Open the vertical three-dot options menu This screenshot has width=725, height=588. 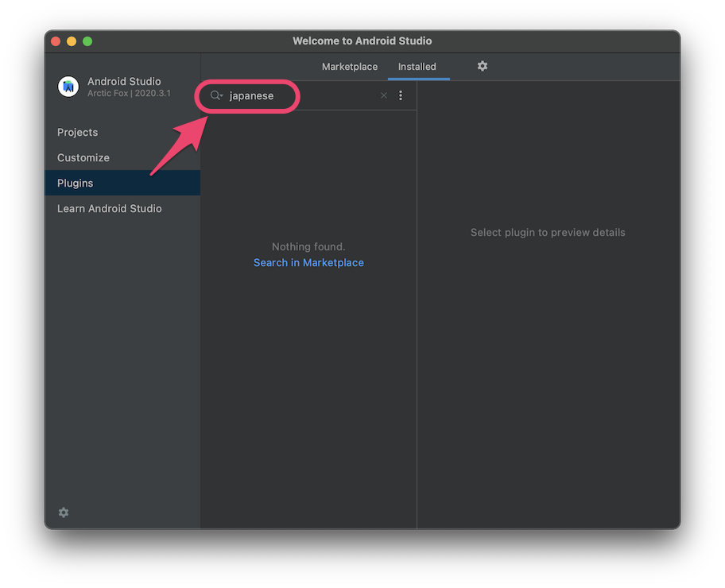(x=401, y=95)
